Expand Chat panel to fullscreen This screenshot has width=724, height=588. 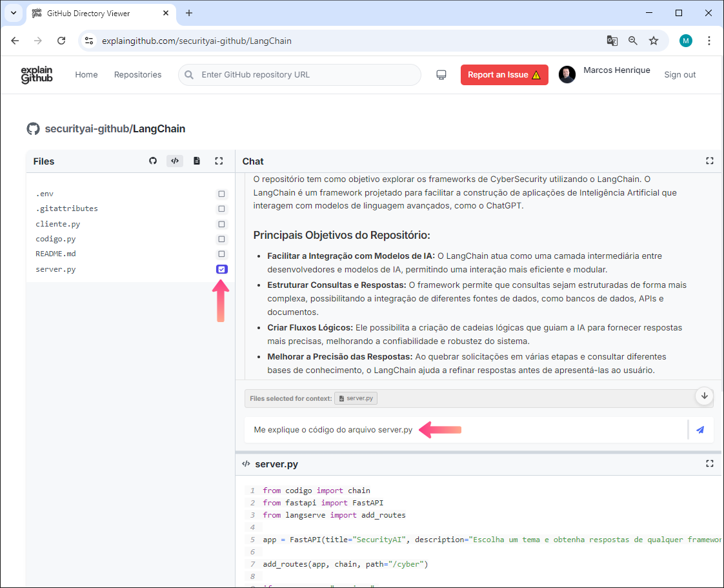(710, 161)
